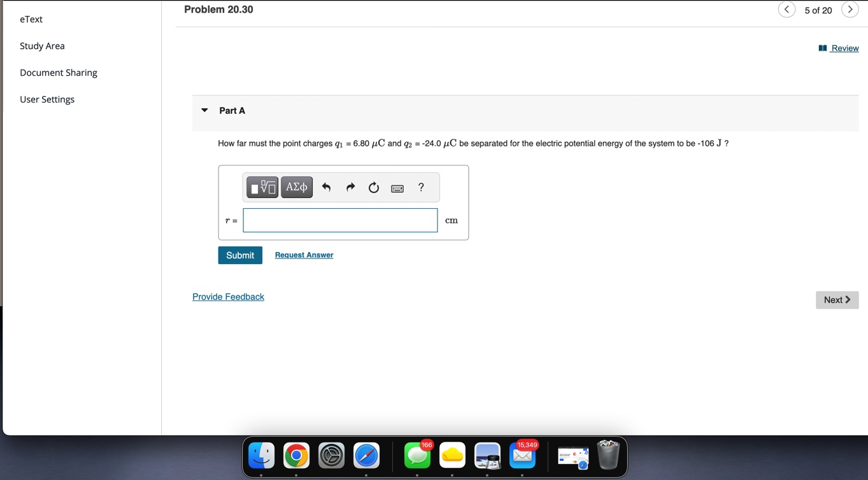The width and height of the screenshot is (868, 480).
Task: Click the undo arrow in the equation toolbar
Action: tap(326, 187)
